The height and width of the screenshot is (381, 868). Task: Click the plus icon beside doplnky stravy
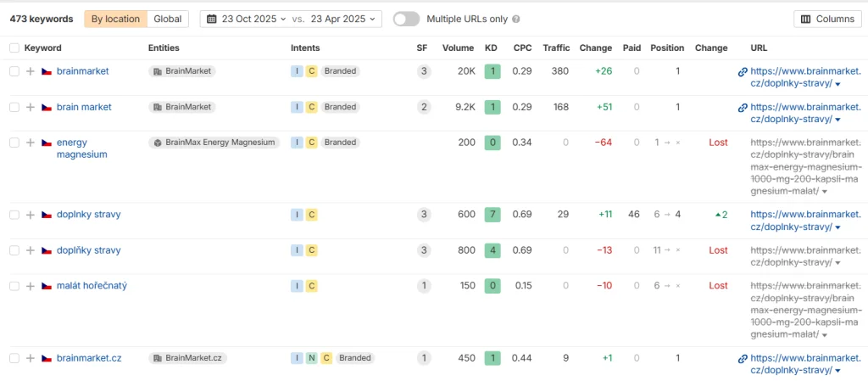pos(31,215)
